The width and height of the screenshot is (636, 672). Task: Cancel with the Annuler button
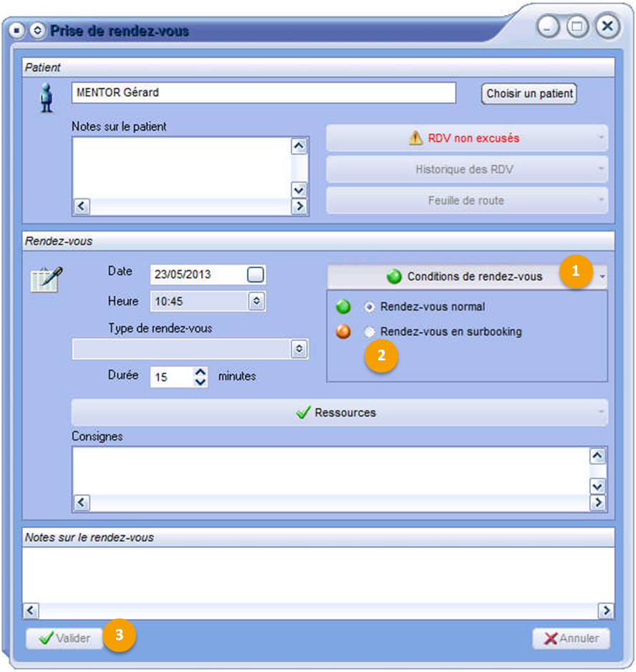point(571,638)
